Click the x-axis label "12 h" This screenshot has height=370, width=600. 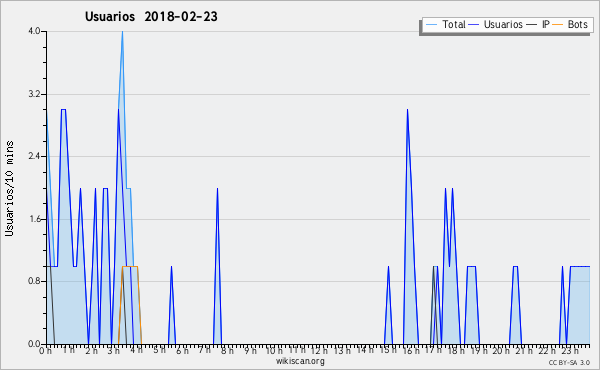318,350
